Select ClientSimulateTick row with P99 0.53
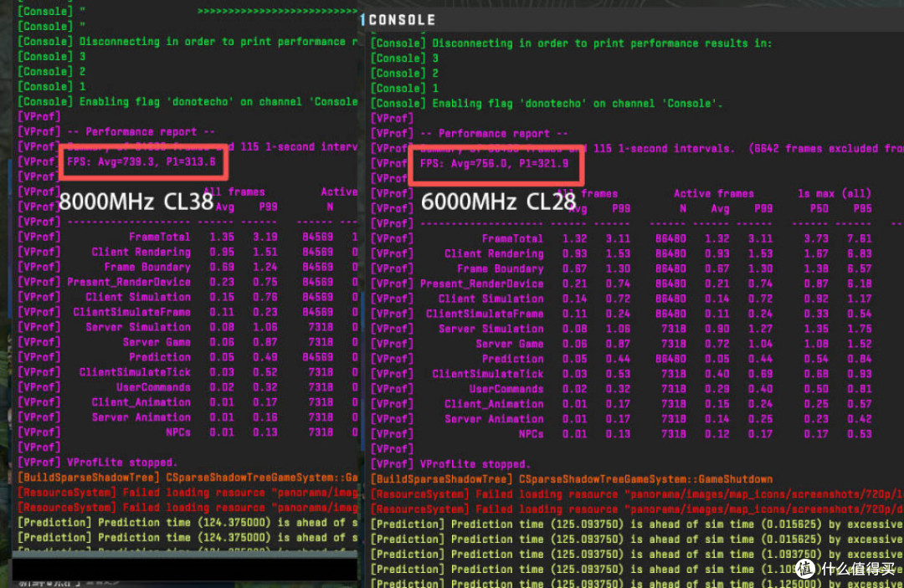 (621, 374)
